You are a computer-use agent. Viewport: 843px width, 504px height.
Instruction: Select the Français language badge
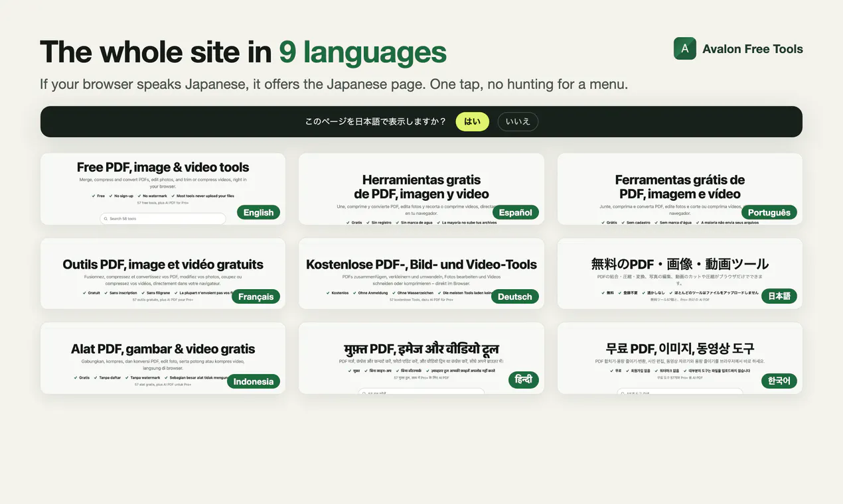[x=256, y=296]
